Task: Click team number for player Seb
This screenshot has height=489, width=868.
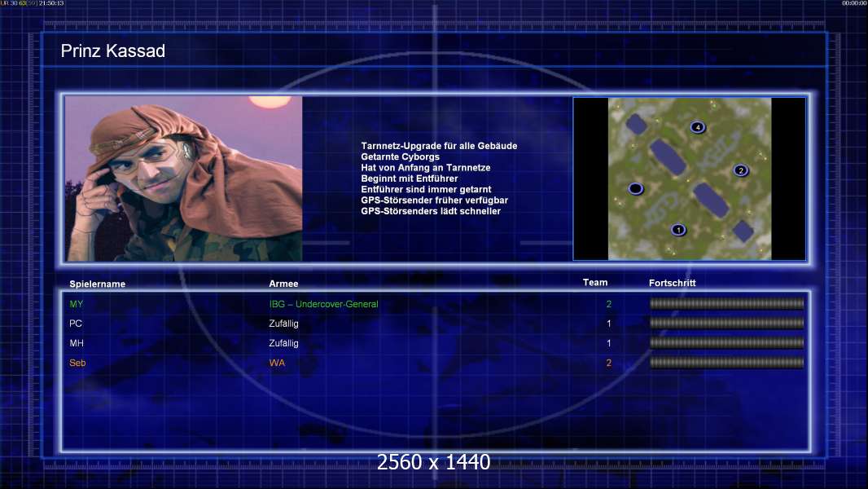Action: [x=609, y=363]
